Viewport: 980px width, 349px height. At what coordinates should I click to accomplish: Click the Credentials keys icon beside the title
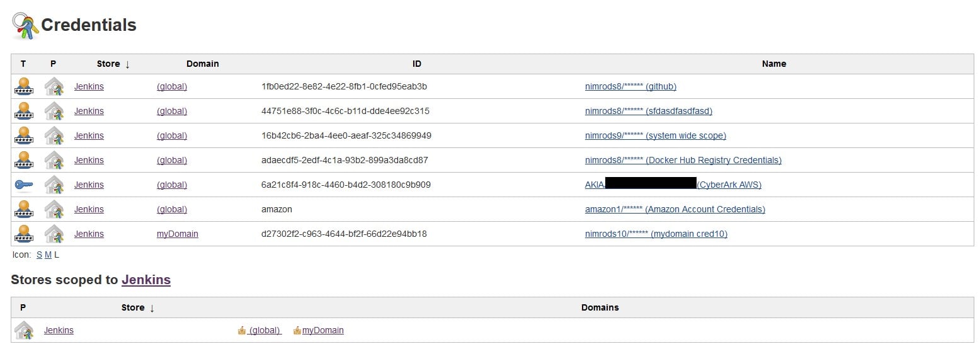(25, 26)
